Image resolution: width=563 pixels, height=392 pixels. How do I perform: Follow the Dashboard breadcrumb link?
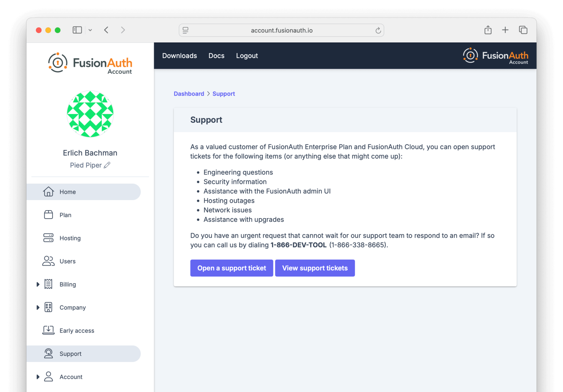coord(189,94)
